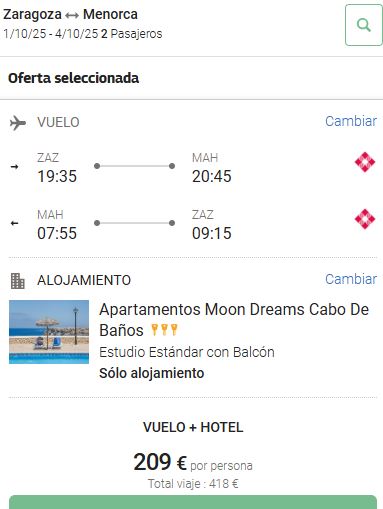Click the three keys rating icons
This screenshot has height=509, width=383.
point(164,330)
